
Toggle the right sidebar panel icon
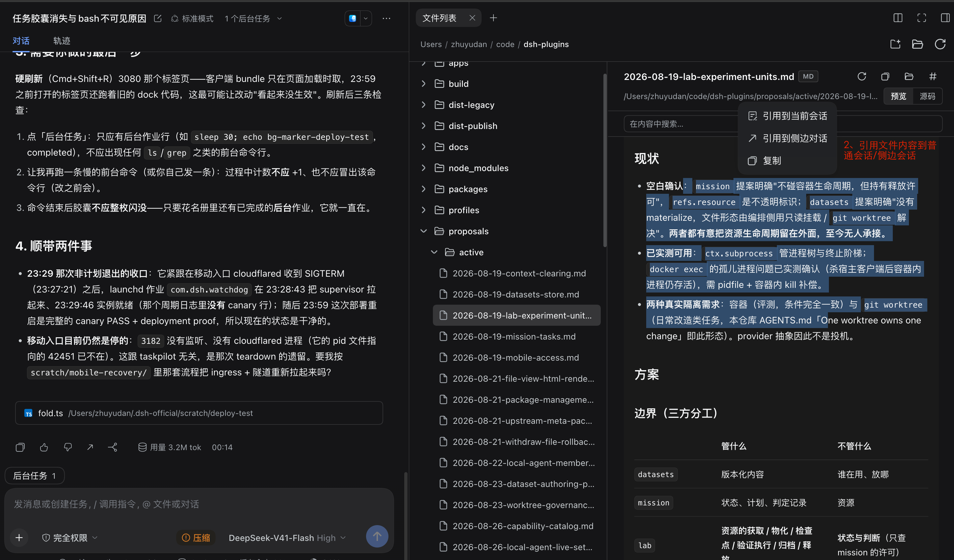click(x=945, y=18)
